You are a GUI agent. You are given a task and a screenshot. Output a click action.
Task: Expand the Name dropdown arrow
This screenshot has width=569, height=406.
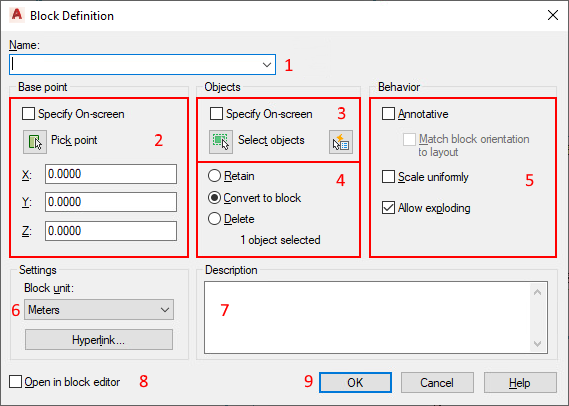click(x=267, y=65)
